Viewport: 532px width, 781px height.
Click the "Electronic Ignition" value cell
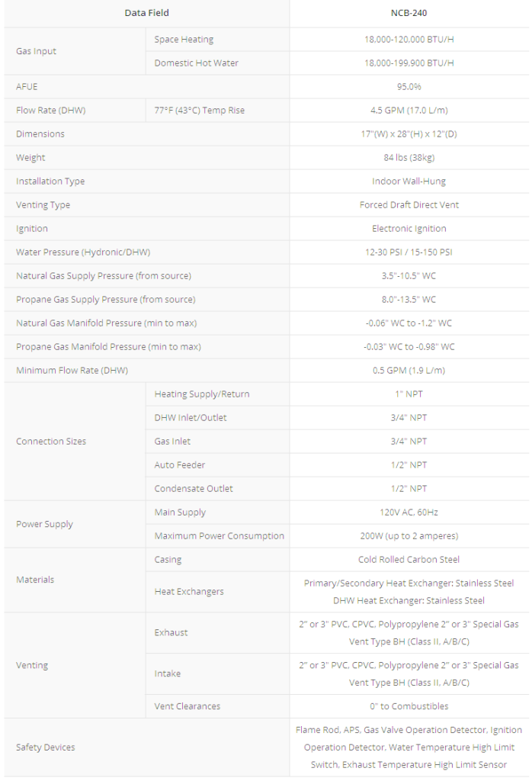click(409, 229)
